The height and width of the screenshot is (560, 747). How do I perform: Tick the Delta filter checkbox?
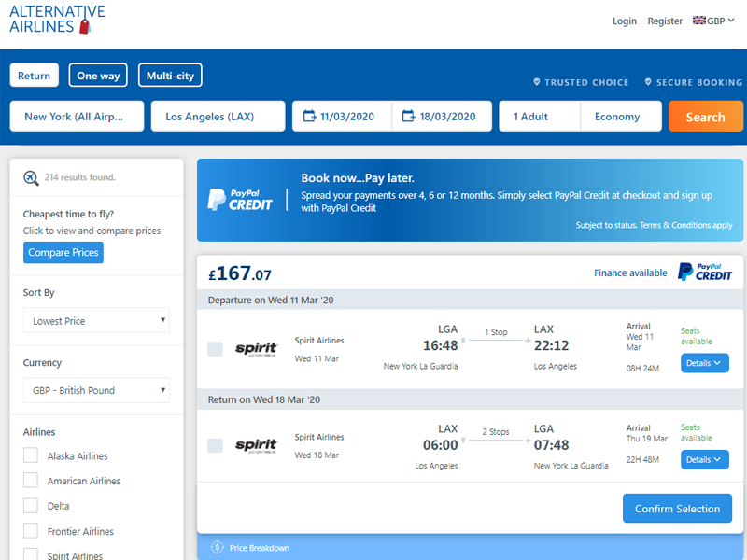tap(31, 505)
